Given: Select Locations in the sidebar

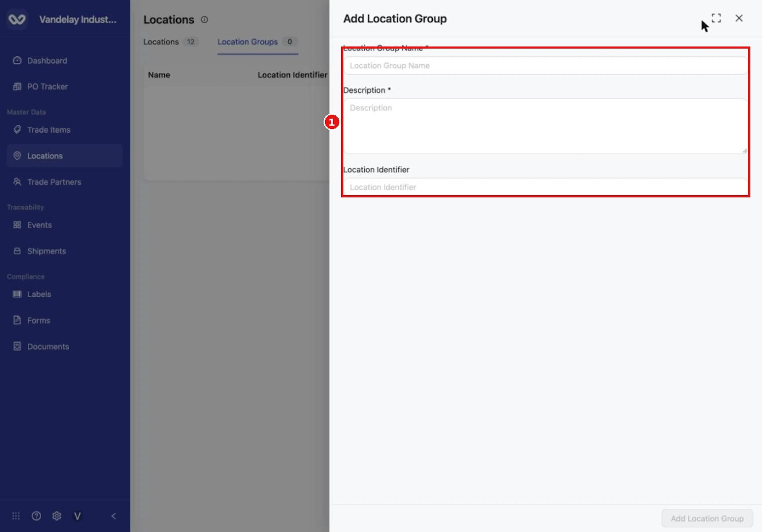Looking at the screenshot, I should click(x=64, y=156).
